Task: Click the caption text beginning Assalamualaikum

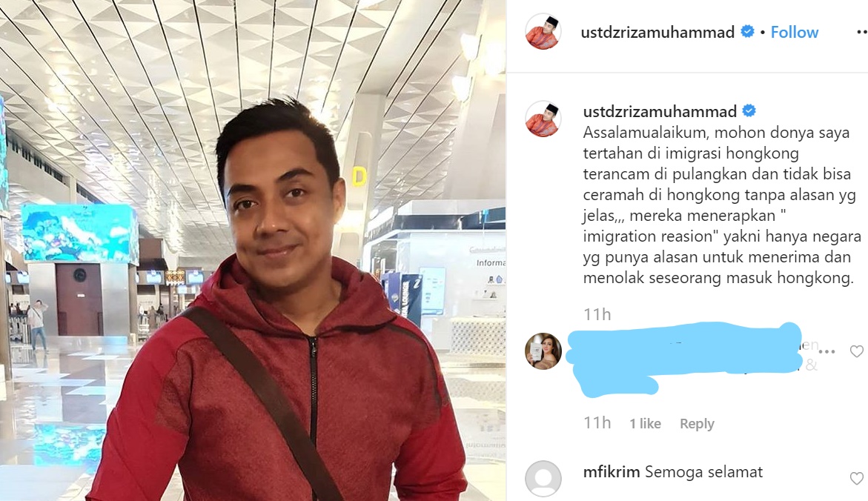Action: click(722, 205)
